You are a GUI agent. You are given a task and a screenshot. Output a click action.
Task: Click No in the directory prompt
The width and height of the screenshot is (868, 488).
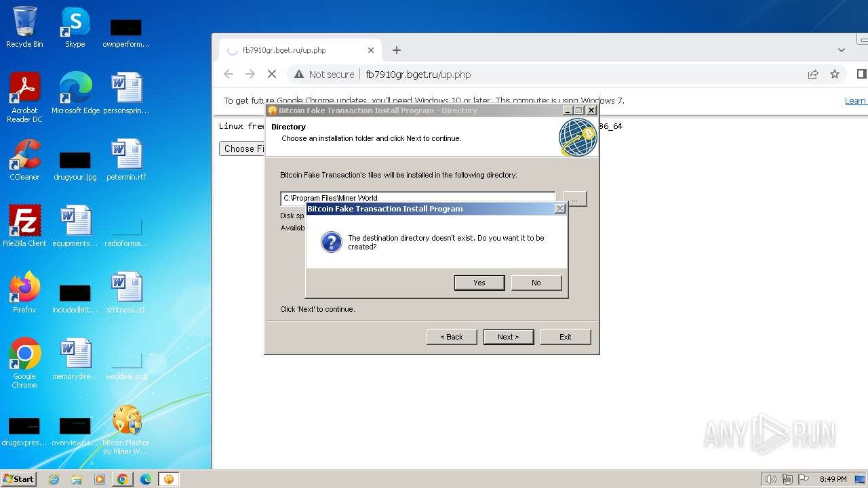(536, 283)
